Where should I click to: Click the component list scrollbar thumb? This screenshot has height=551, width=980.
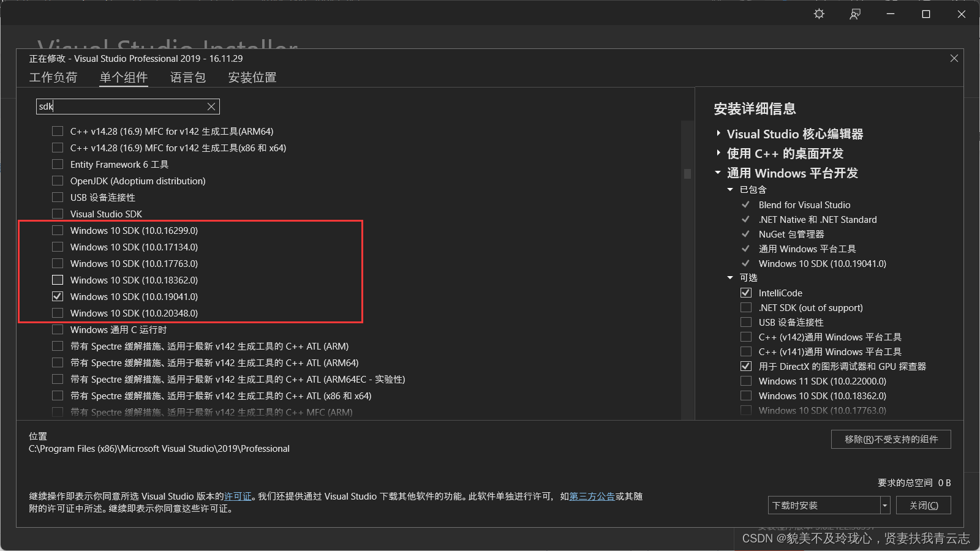click(687, 174)
